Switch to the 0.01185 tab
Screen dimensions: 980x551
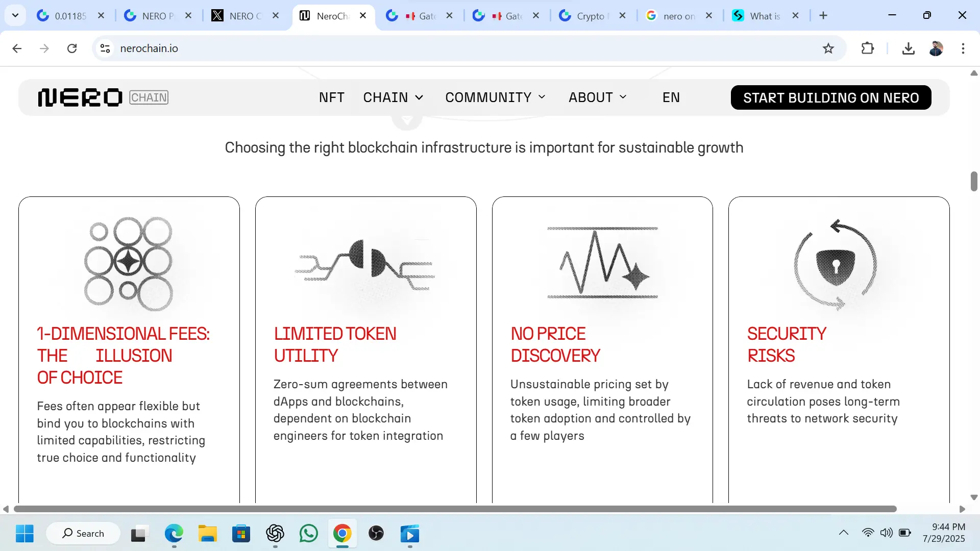pos(70,16)
